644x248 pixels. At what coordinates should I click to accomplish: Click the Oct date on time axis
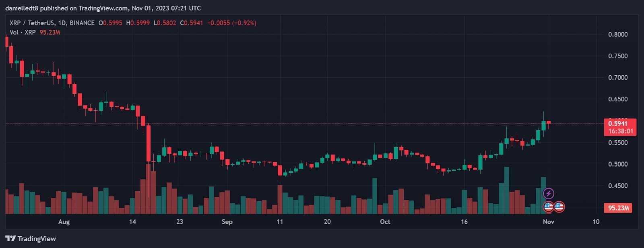[385, 221]
